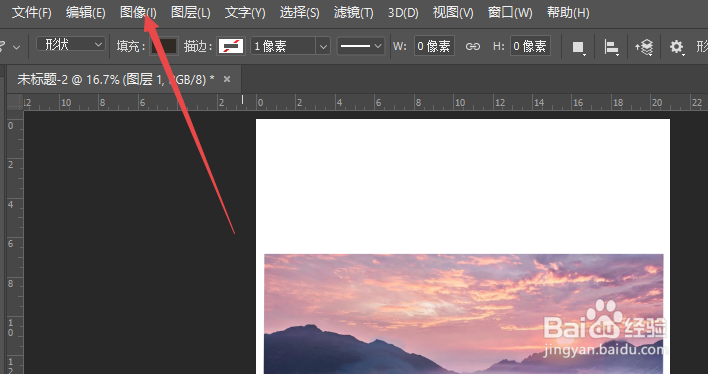Click the W width input field
The image size is (708, 374).
point(434,46)
